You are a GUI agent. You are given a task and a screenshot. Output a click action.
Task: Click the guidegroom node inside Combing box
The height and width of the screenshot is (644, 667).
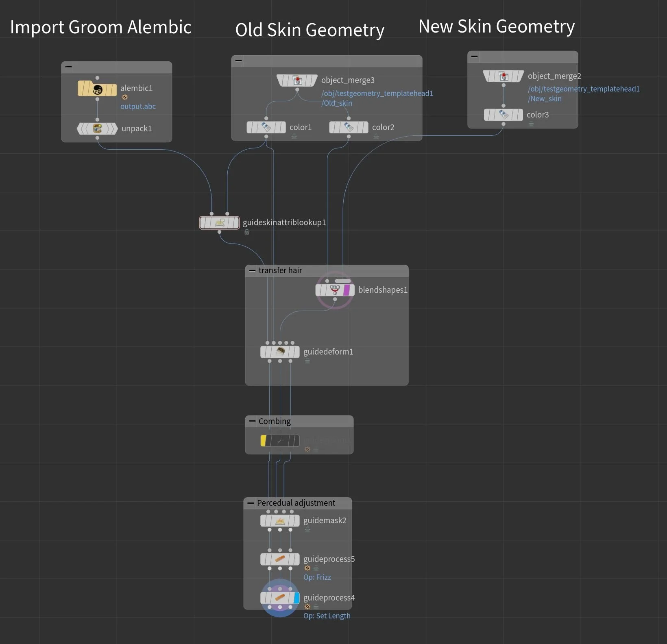(281, 441)
